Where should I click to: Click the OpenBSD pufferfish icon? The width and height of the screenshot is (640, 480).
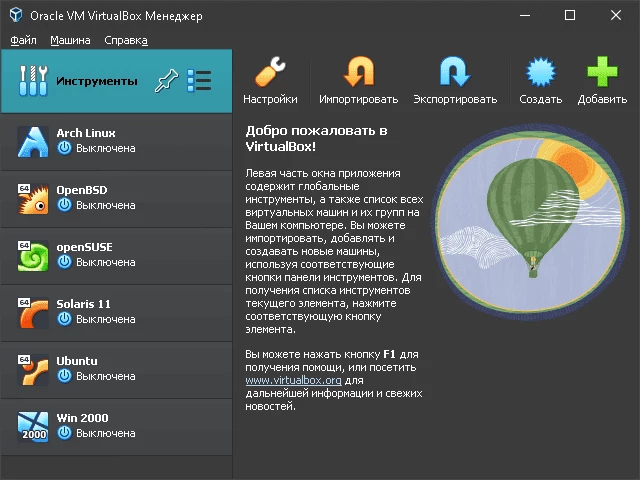pos(33,199)
